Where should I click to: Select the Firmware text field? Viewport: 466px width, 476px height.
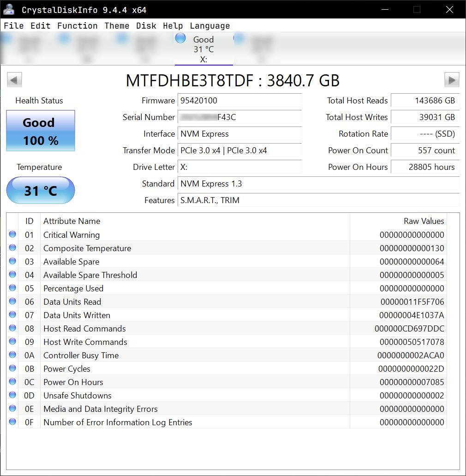pos(239,100)
